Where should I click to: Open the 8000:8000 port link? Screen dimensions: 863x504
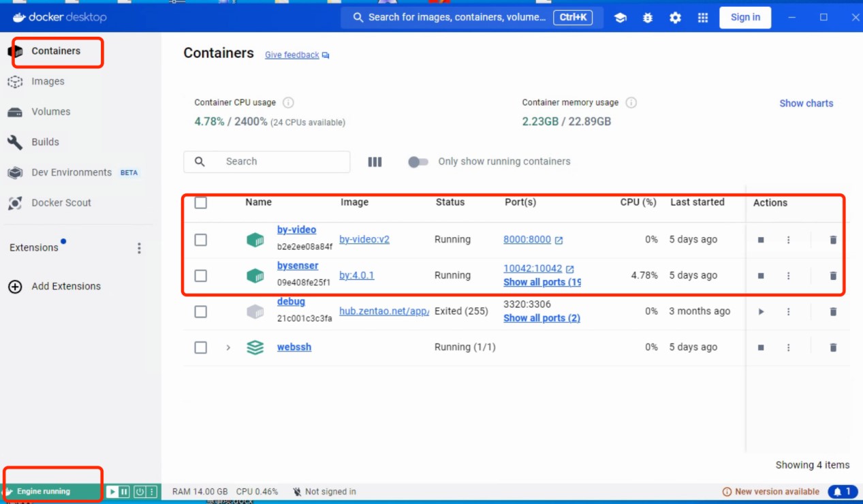point(527,240)
